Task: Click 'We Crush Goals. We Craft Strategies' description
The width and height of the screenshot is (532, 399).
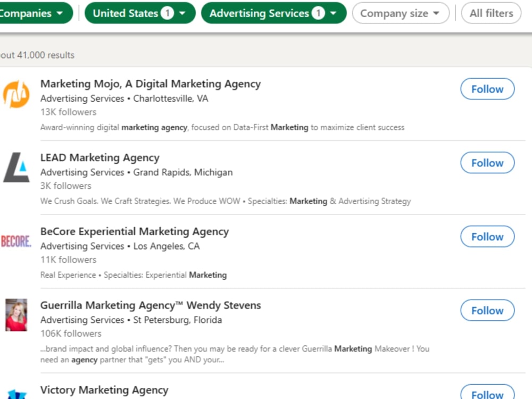Action: click(x=225, y=201)
